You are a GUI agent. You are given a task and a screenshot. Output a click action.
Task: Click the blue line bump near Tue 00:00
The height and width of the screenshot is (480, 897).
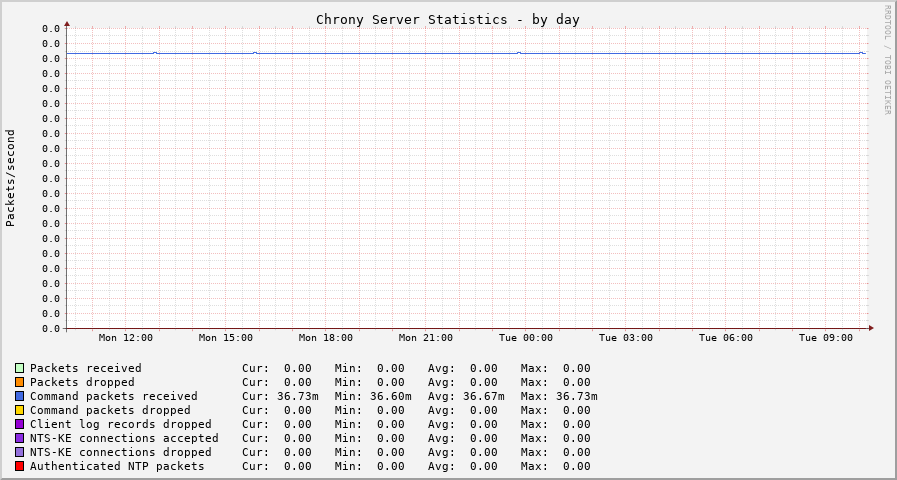(519, 53)
